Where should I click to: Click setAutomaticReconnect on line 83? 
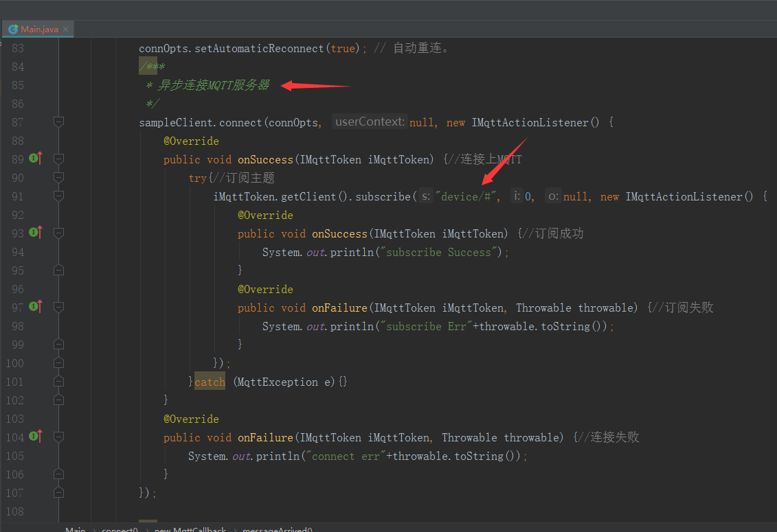259,49
